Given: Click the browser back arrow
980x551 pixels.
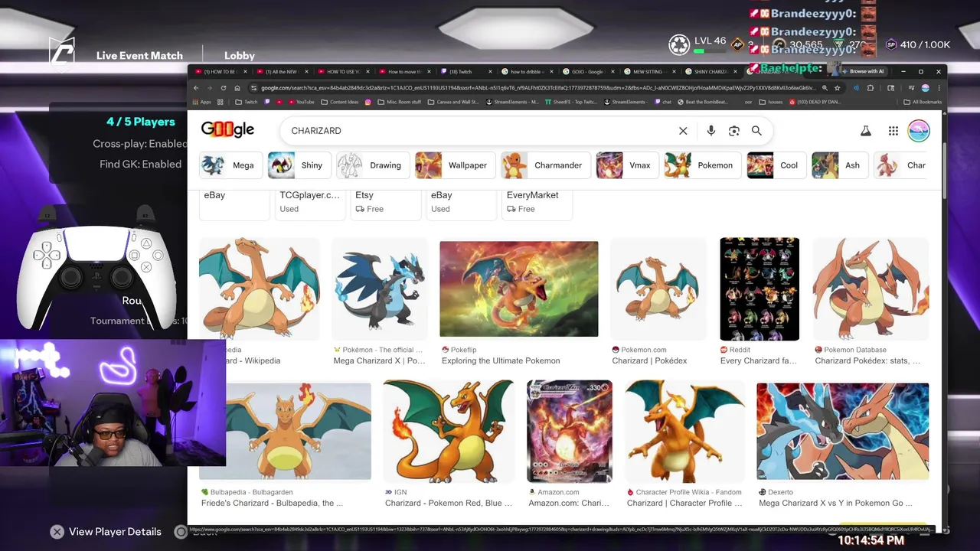Looking at the screenshot, I should [196, 88].
